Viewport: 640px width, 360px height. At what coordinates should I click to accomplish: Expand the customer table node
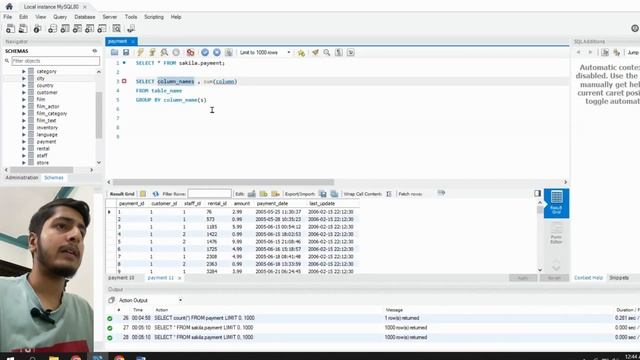[24, 92]
